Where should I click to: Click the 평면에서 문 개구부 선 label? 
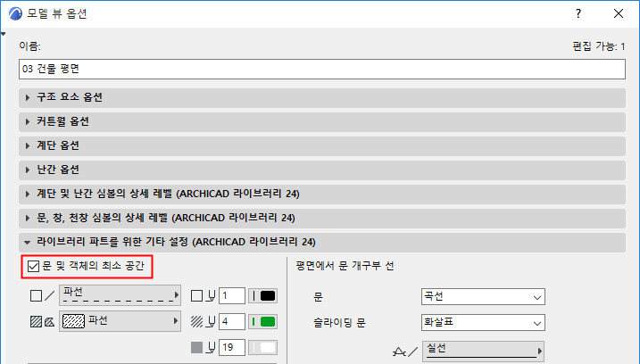pyautogui.click(x=345, y=266)
